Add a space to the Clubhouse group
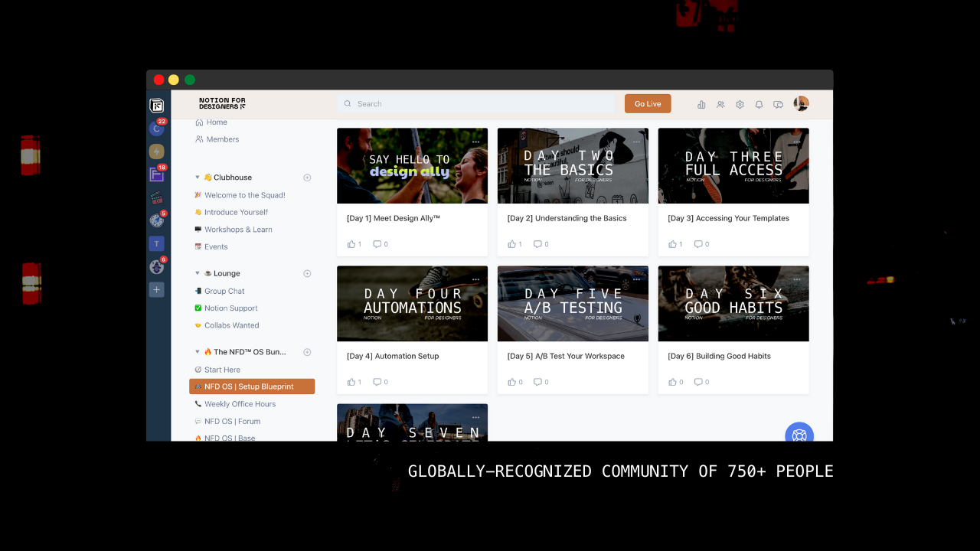Viewport: 980px width, 551px height. 307,178
